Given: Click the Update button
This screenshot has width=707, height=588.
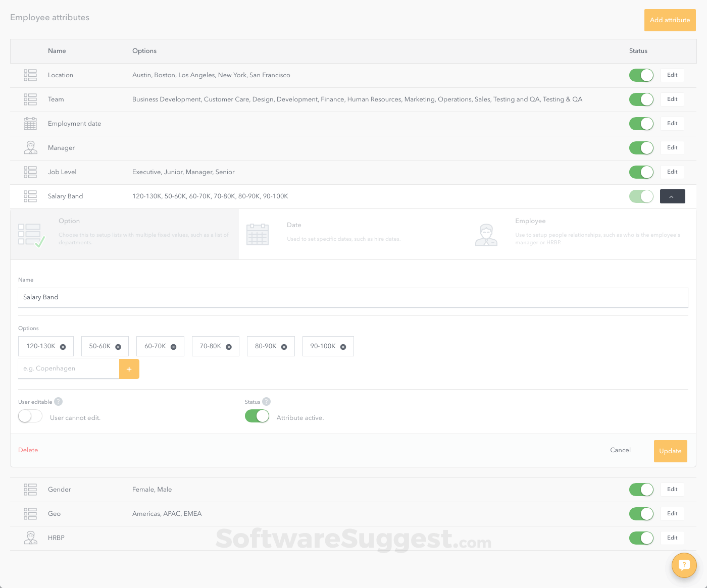Looking at the screenshot, I should click(670, 451).
